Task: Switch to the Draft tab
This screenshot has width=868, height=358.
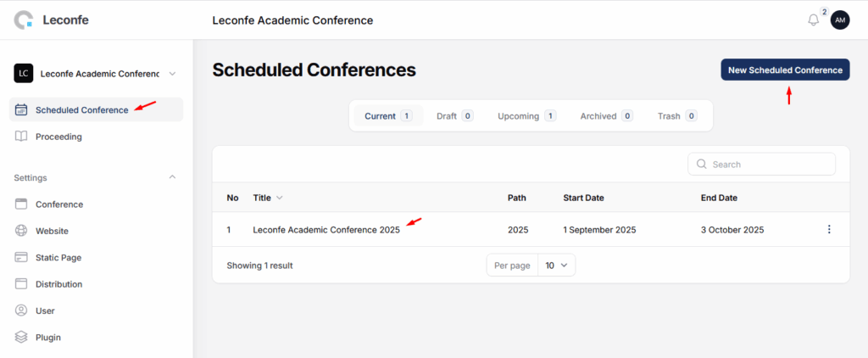Action: 454,116
